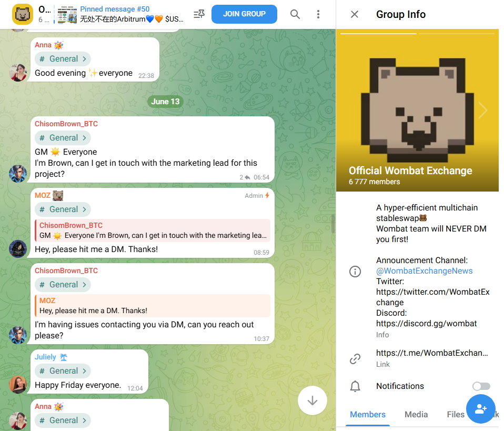Click the 6 777 members count
Screen dimensions: 504x431
click(x=375, y=182)
